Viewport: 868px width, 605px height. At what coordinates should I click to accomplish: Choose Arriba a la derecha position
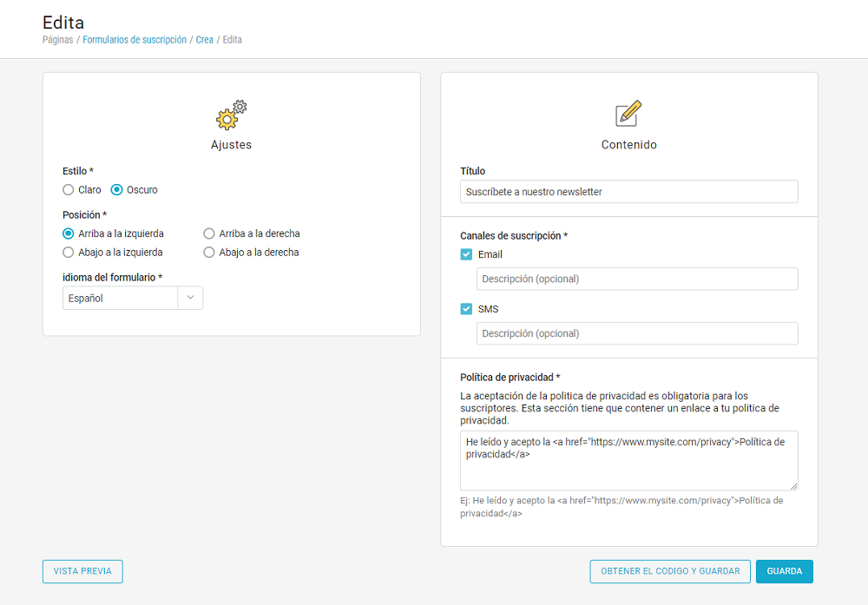click(x=209, y=233)
